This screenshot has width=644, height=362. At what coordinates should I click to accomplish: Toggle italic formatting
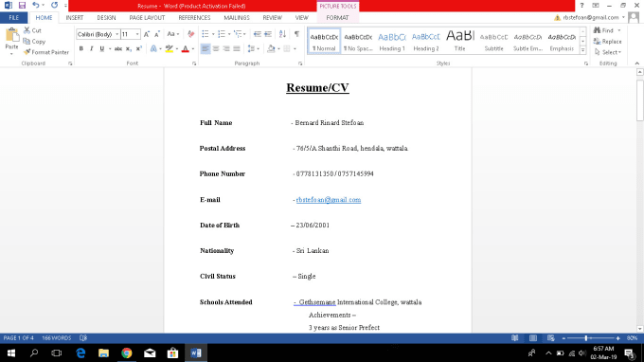(x=91, y=49)
